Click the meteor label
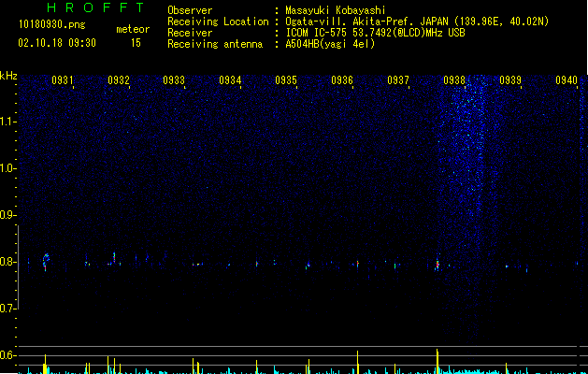The height and width of the screenshot is (374, 588). click(133, 29)
